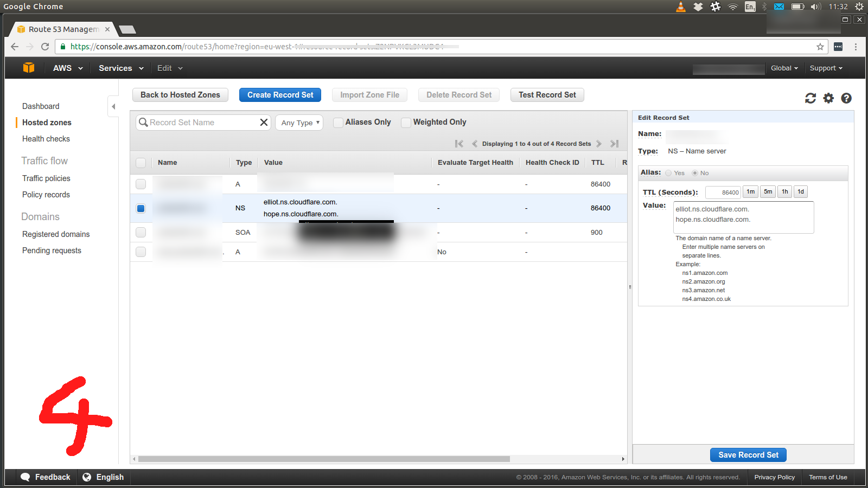Click browser back arrow
The height and width of the screenshot is (488, 868).
[15, 47]
